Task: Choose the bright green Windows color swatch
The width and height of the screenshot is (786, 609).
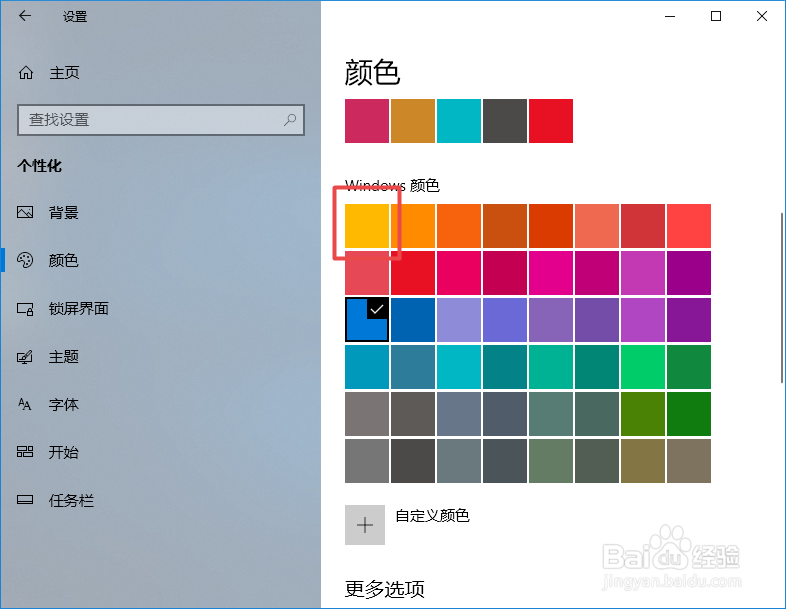Action: (643, 367)
